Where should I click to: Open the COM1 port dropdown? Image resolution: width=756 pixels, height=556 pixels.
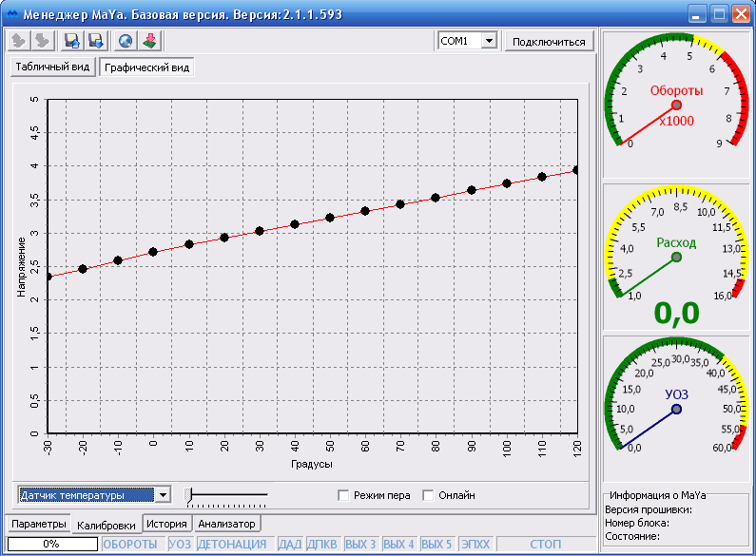click(x=489, y=41)
